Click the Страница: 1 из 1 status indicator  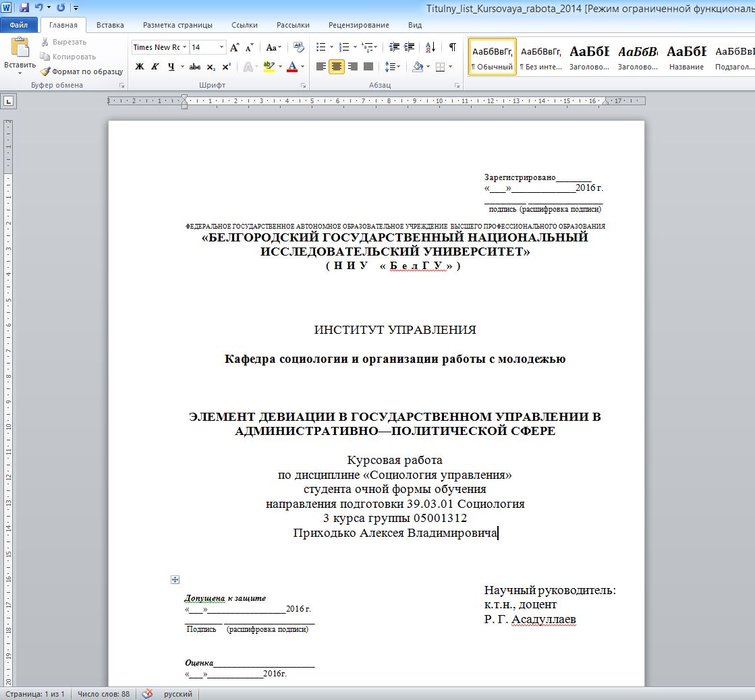coord(34,694)
